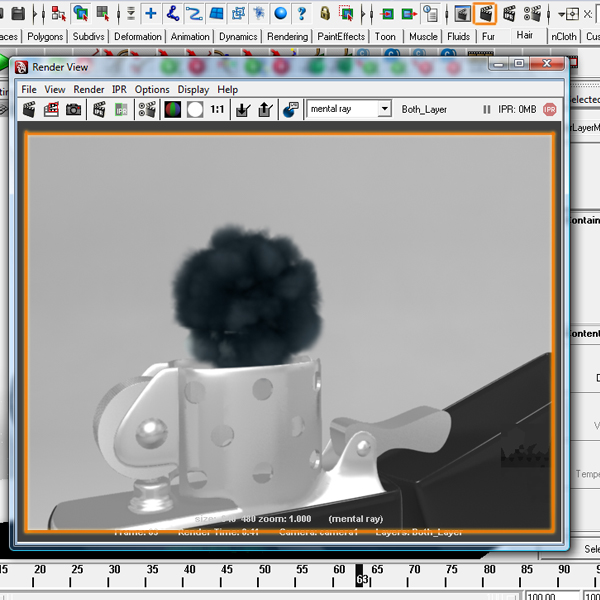The image size is (600, 600).
Task: Take a snapshot with the camera icon
Action: tap(73, 110)
